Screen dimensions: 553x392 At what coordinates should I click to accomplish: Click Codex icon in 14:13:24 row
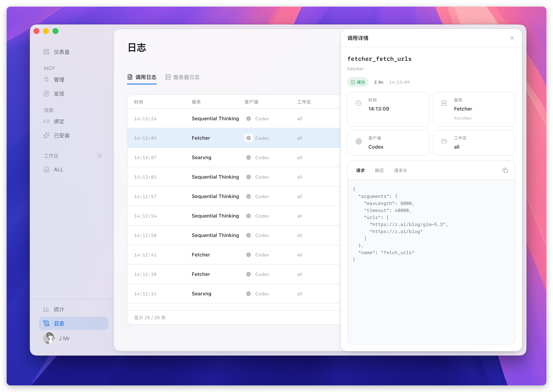click(249, 119)
